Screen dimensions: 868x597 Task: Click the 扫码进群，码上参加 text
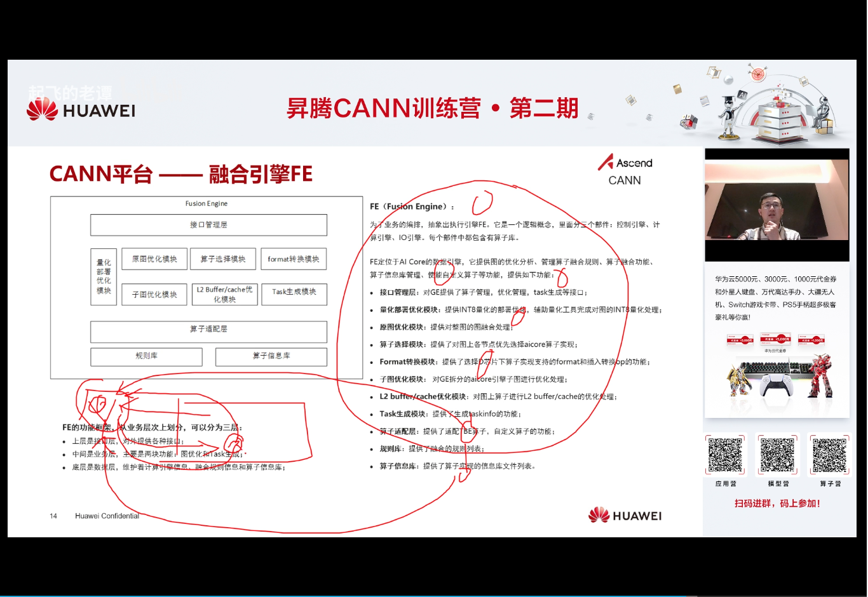pos(776,504)
